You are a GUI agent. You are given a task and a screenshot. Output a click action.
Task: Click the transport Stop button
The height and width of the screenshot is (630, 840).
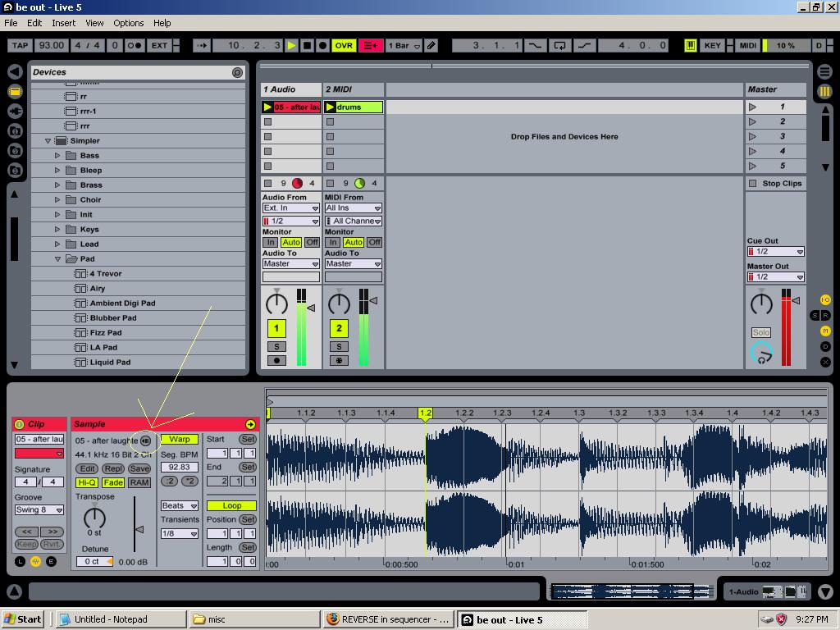click(307, 46)
